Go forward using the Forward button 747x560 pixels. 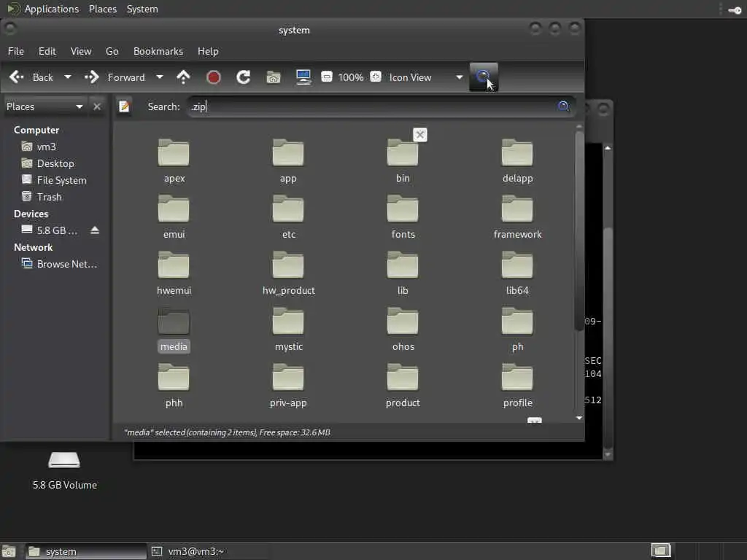[x=115, y=77]
